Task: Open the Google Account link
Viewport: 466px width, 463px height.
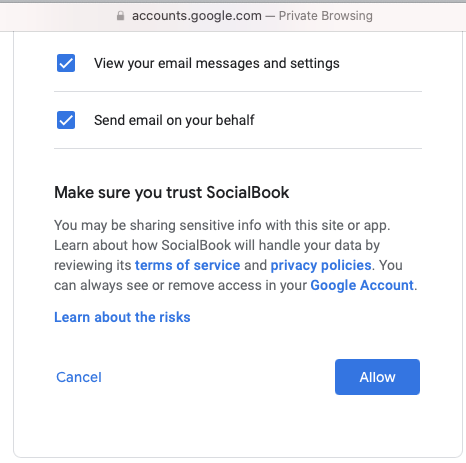Action: [x=362, y=285]
